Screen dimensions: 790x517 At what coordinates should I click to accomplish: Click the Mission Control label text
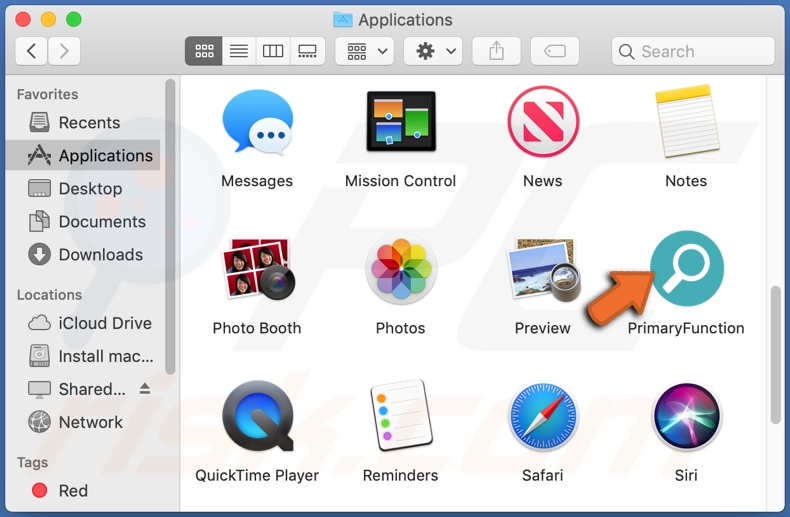(x=401, y=181)
